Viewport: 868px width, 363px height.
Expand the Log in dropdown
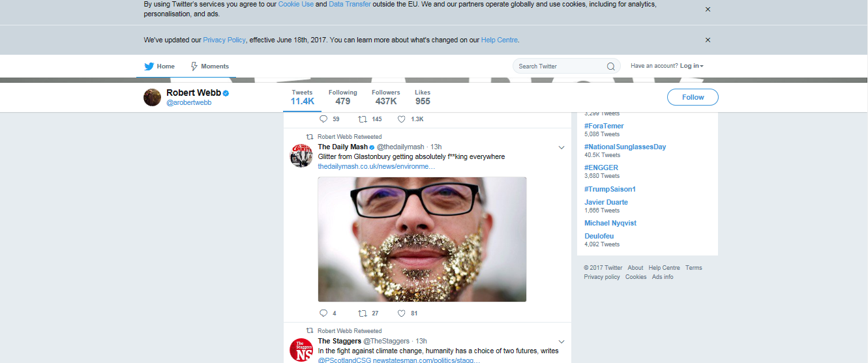point(692,66)
